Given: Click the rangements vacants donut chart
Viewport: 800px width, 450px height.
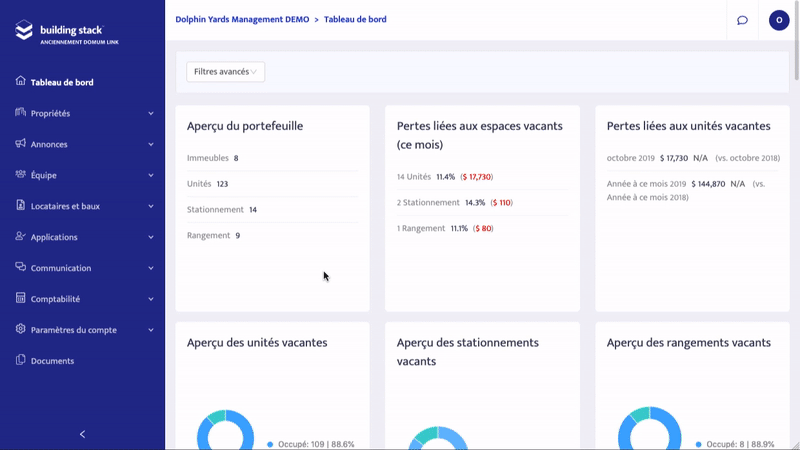Looking at the screenshot, I should (649, 429).
